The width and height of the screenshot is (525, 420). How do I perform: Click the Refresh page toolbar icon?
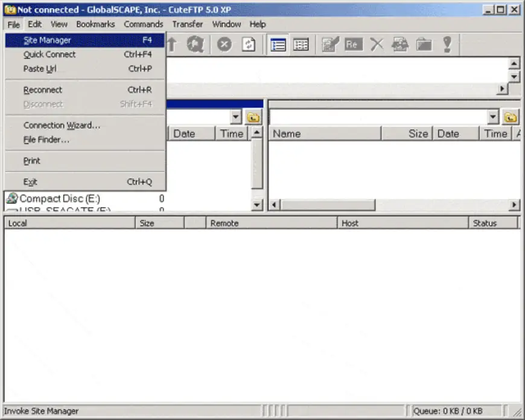point(249,45)
